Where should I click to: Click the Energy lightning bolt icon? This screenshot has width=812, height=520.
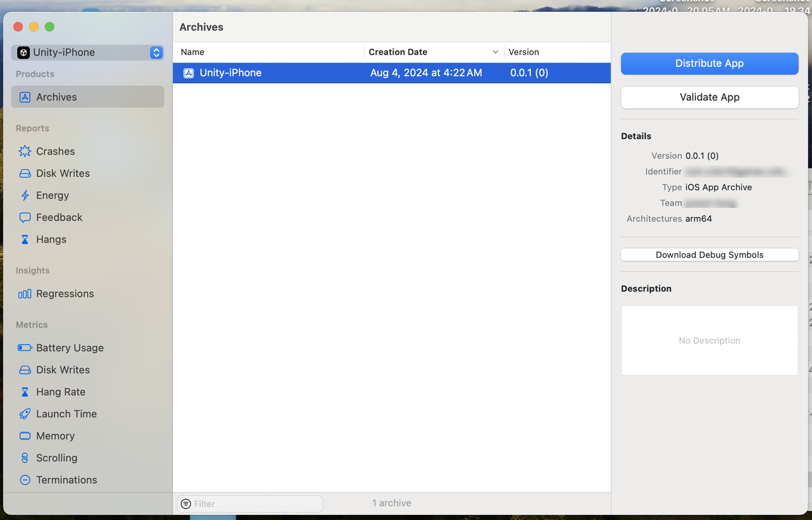(x=25, y=195)
